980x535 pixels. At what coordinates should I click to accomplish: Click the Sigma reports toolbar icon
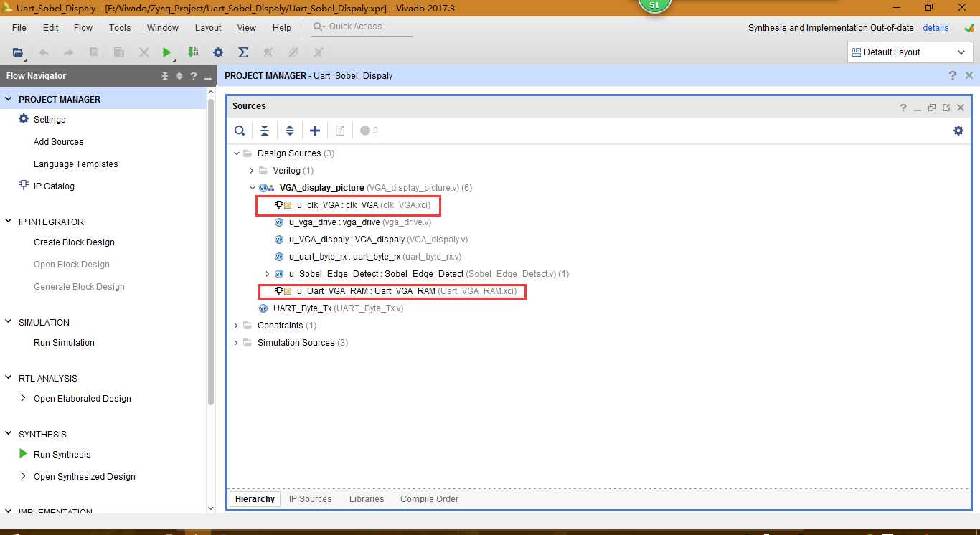coord(243,52)
